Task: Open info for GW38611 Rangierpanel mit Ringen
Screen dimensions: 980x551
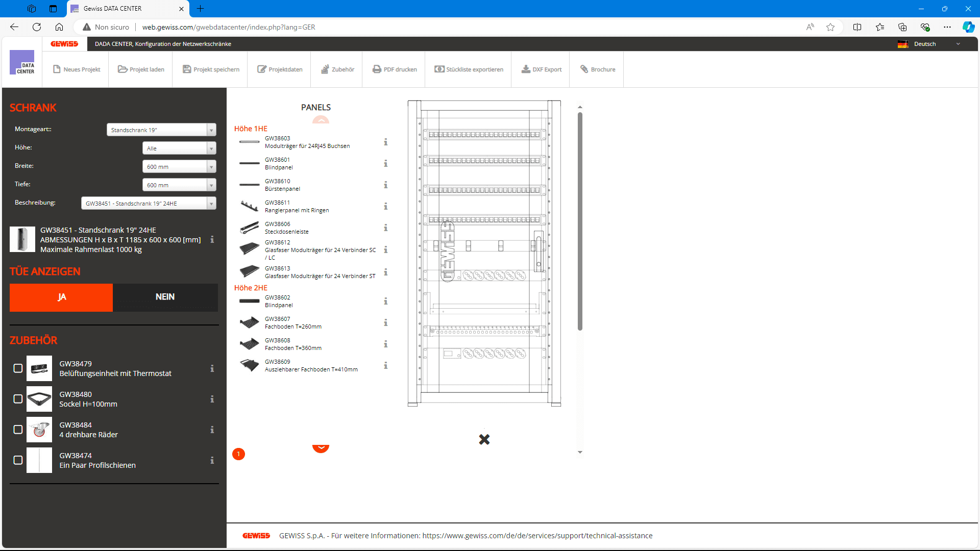Action: (x=386, y=207)
